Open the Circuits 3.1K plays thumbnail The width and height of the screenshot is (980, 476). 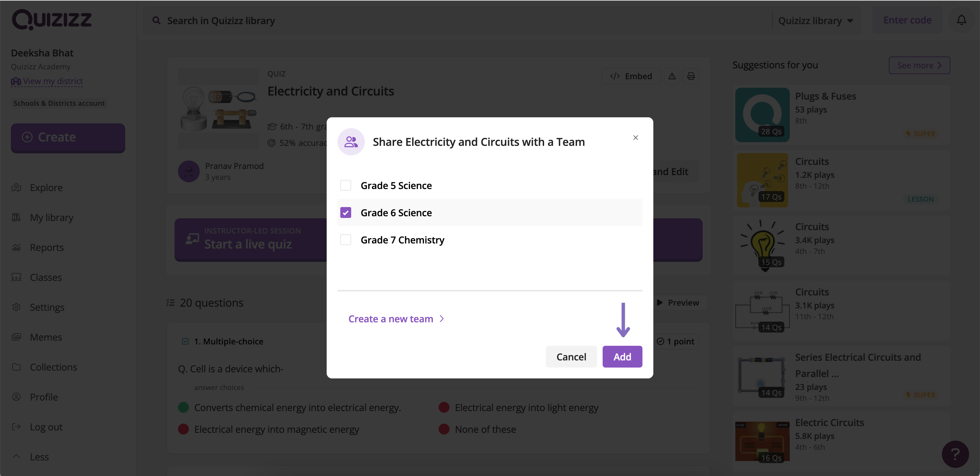tap(762, 311)
